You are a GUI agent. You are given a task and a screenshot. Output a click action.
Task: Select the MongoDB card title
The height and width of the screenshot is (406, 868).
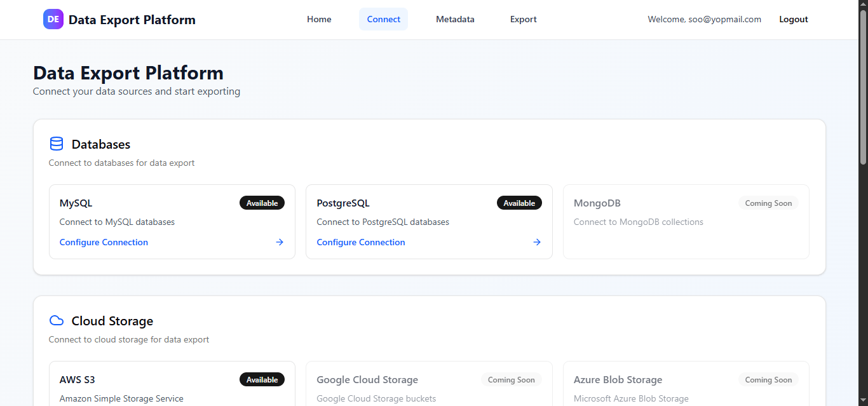click(x=597, y=203)
